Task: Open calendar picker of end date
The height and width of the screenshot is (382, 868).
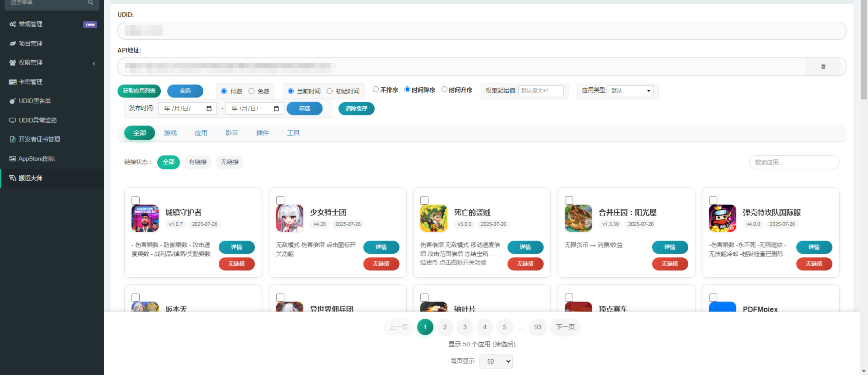Action: (276, 108)
